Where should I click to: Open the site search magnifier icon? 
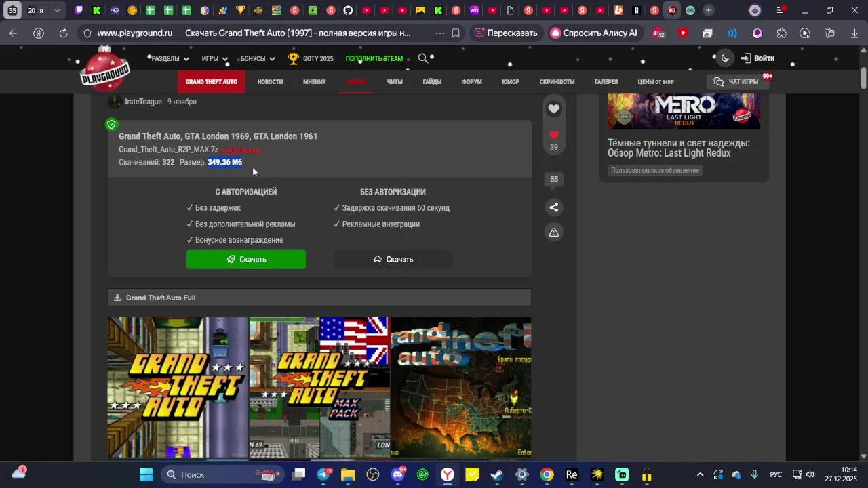pyautogui.click(x=423, y=58)
